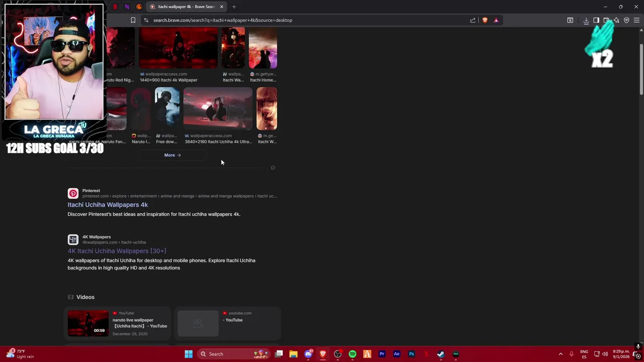Open the volume icon in the system tray
This screenshot has width=644, height=362.
605,354
